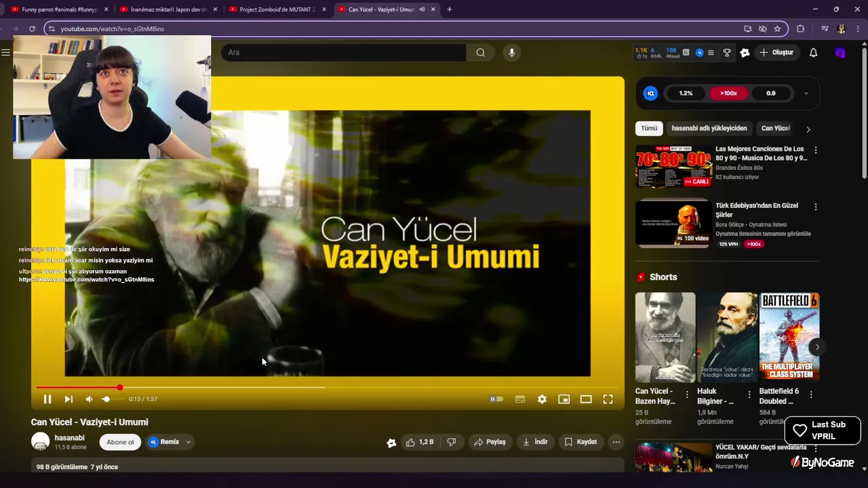Switch to Project Zomboid'de MUTANT tab

click(278, 9)
